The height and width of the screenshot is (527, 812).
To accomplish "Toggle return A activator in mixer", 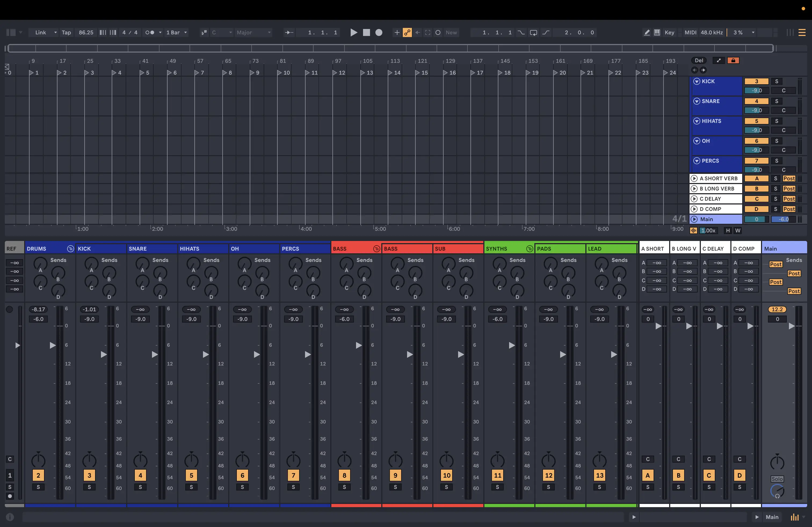I will [648, 475].
